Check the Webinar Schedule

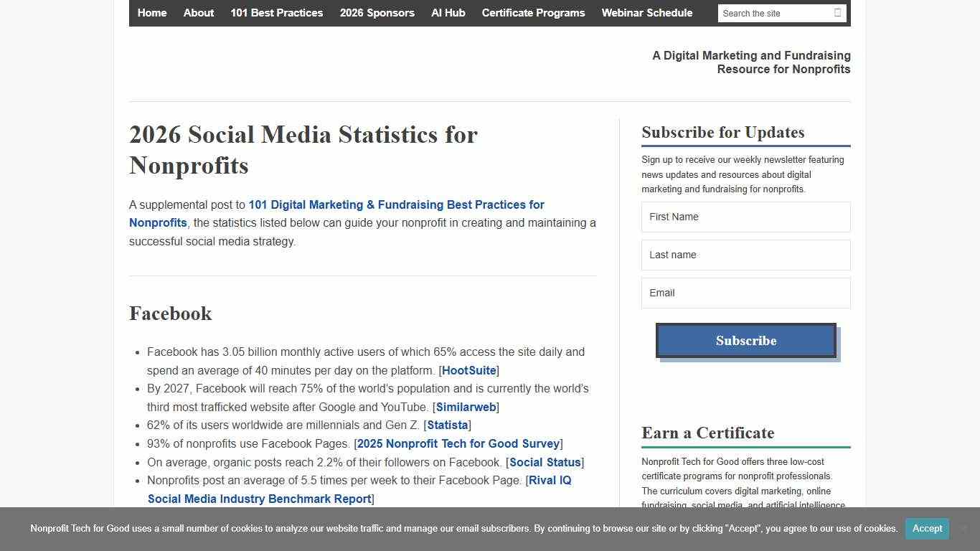click(646, 13)
